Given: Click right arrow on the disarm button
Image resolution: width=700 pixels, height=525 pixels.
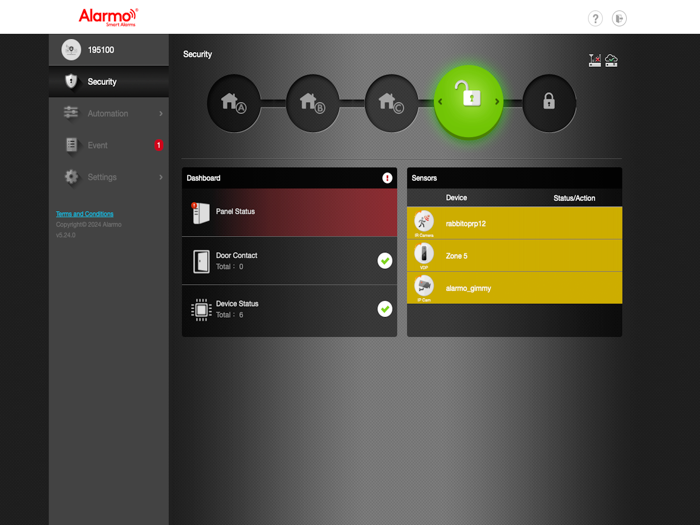Looking at the screenshot, I should tap(497, 102).
